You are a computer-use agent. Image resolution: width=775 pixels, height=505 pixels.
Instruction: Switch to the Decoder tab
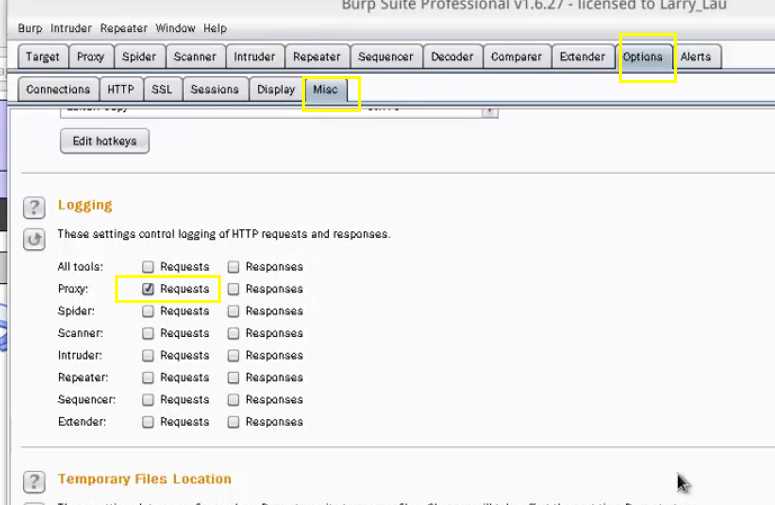[452, 57]
